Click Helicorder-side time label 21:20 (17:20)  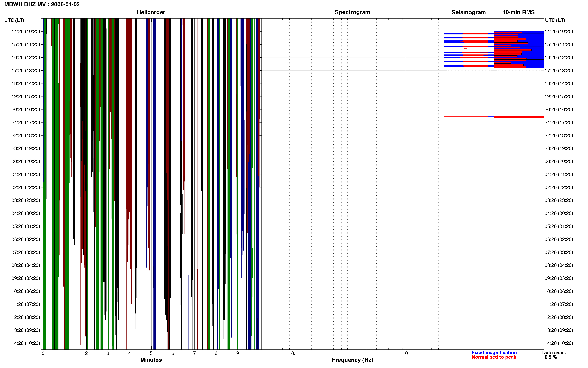(x=26, y=122)
